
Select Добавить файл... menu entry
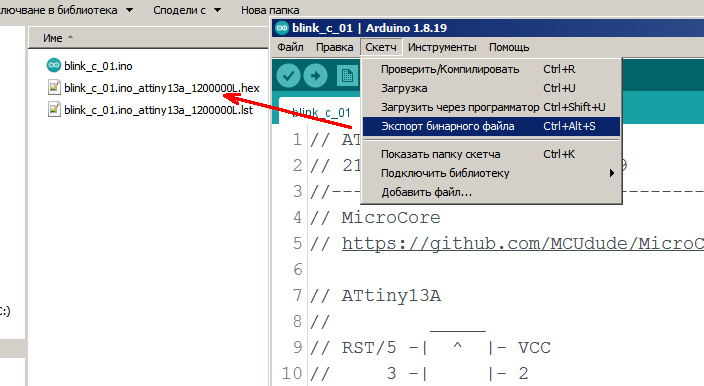pos(491,192)
